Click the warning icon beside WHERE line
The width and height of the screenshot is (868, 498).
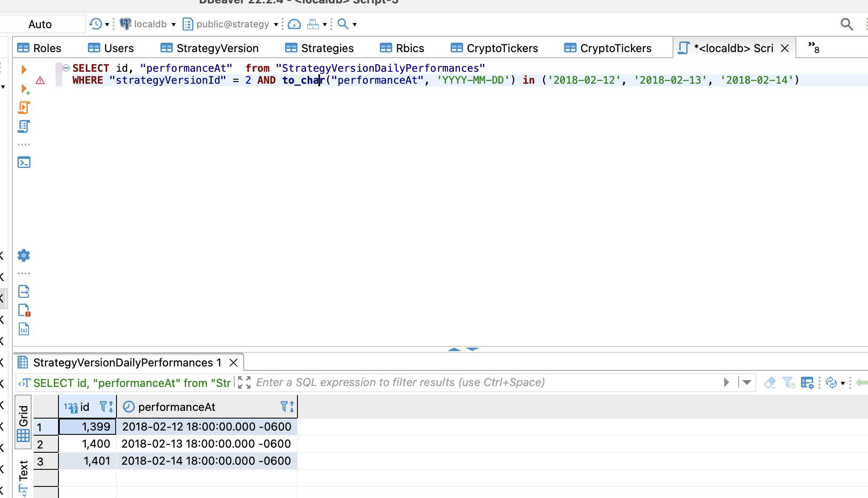click(40, 80)
